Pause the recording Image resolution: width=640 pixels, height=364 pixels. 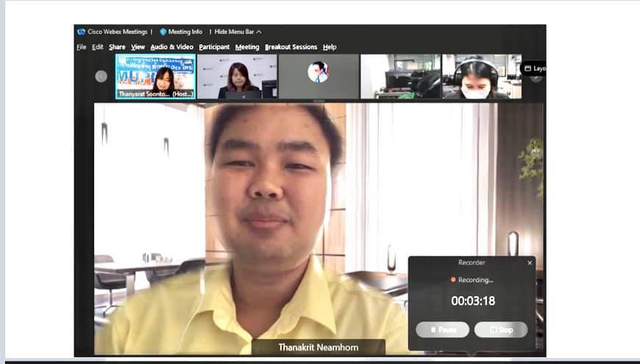(x=442, y=329)
